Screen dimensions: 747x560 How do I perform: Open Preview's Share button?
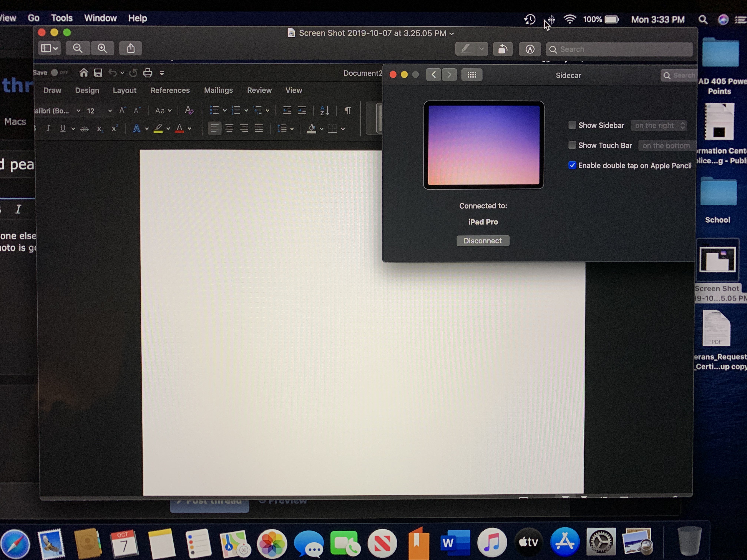(131, 49)
